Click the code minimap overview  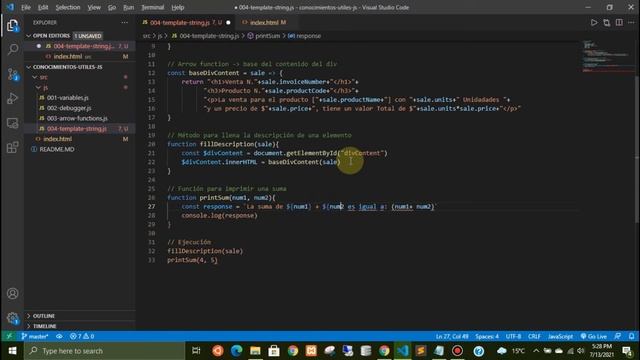click(607, 57)
